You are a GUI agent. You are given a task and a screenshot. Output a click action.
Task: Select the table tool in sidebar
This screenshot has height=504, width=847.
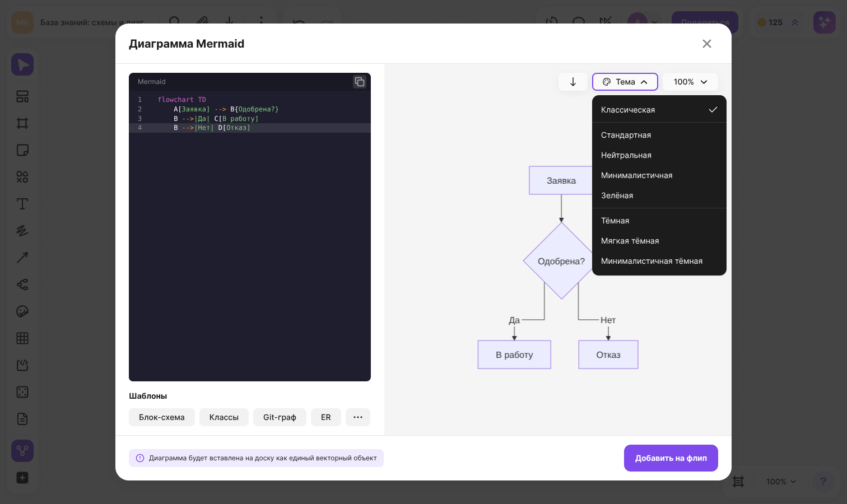[22, 338]
